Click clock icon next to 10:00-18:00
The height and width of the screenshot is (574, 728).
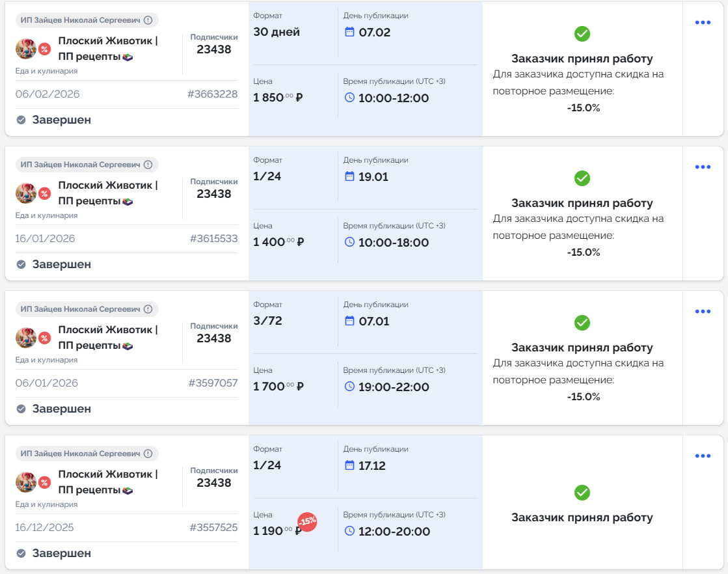tap(349, 242)
